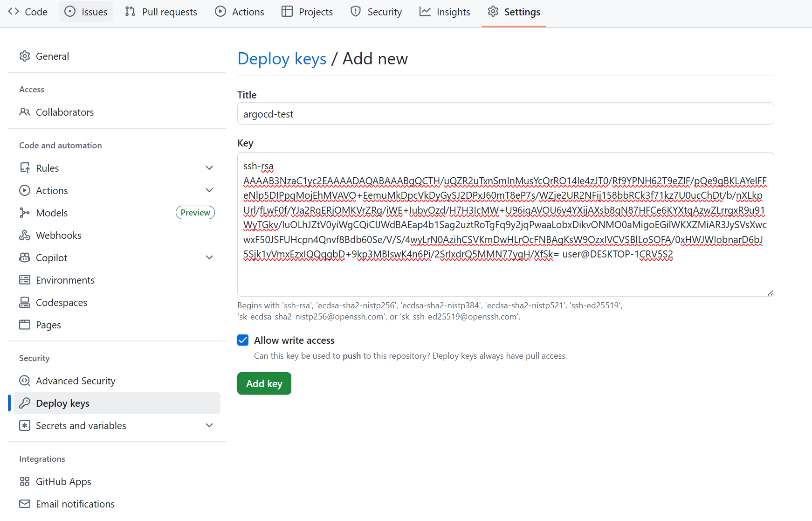This screenshot has width=812, height=521.
Task: Click the Settings gear icon in top nav
Action: pos(493,12)
